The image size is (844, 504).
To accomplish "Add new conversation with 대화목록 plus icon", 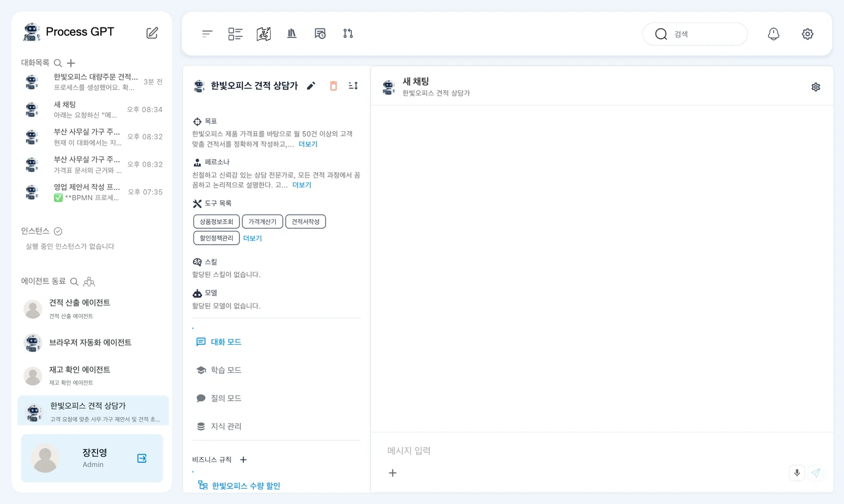I will coord(71,63).
